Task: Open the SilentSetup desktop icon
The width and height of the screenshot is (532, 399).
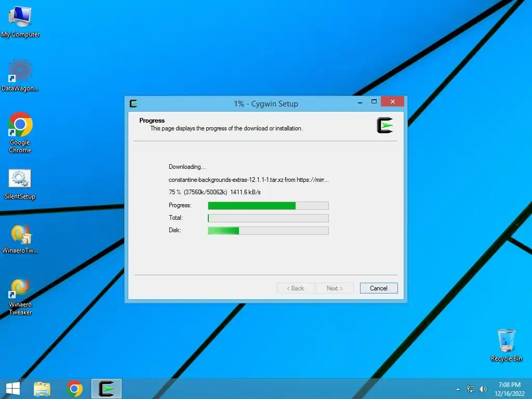Action: pos(20,184)
